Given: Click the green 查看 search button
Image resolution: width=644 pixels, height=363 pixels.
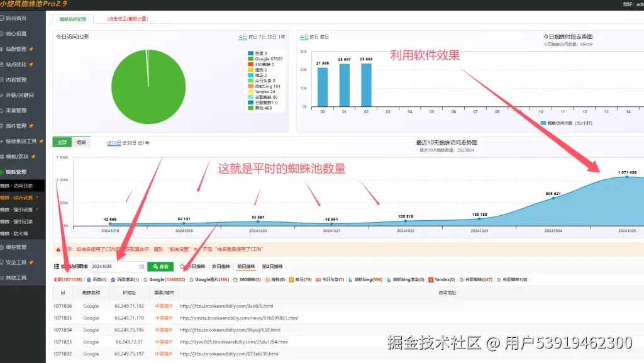Looking at the screenshot, I should (160, 267).
